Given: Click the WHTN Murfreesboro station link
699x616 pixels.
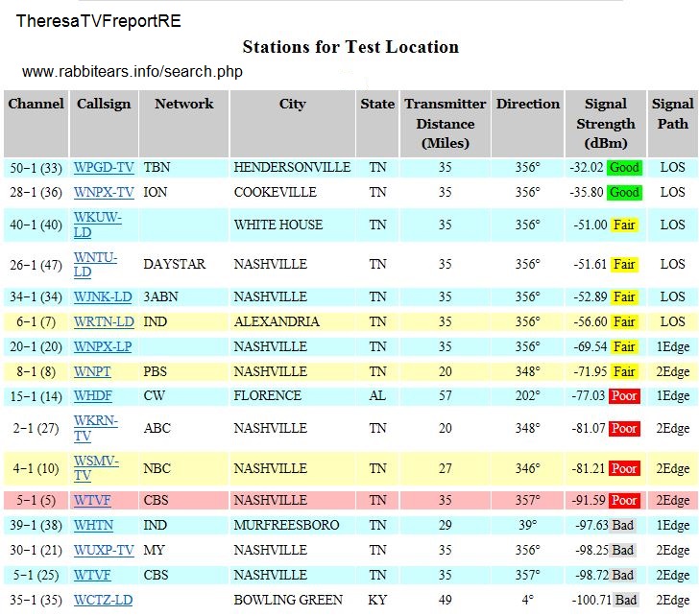Looking at the screenshot, I should pos(94,526).
